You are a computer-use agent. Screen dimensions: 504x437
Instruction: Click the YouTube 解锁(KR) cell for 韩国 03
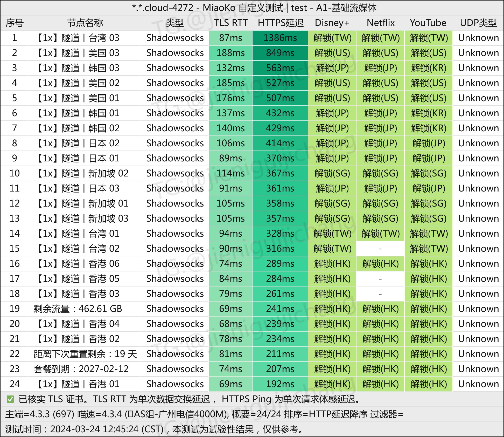[x=429, y=68]
